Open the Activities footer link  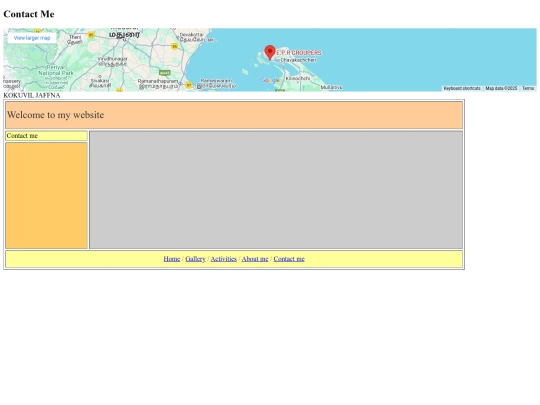[224, 259]
